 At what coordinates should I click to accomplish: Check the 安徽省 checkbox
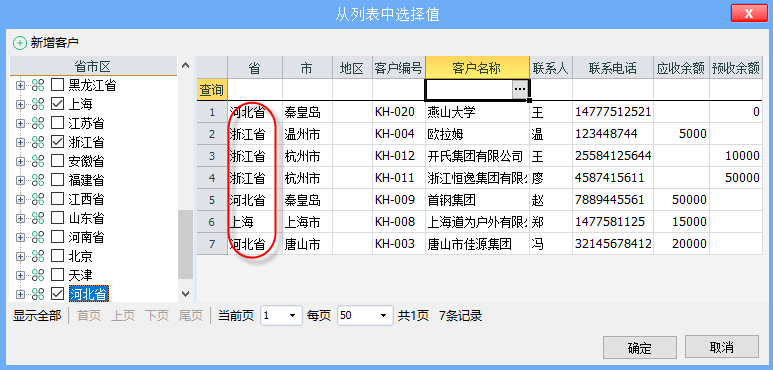click(58, 161)
